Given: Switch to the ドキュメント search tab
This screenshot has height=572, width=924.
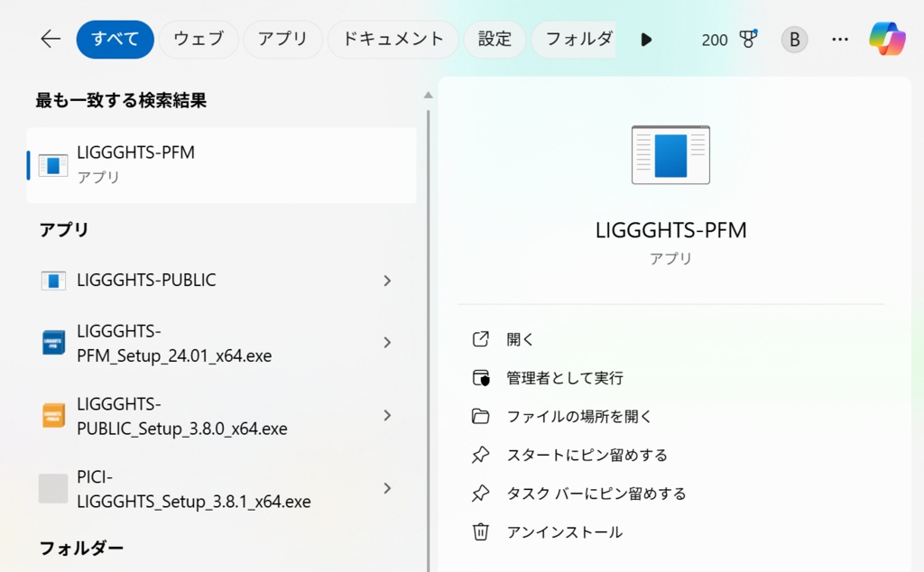Looking at the screenshot, I should (393, 39).
